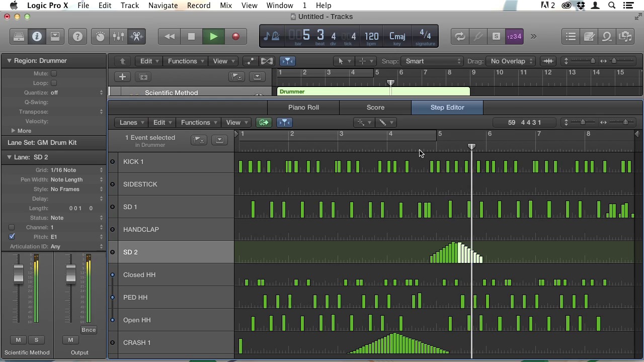Click the Record button in transport
Viewport: 644px width, 362px height.
(x=235, y=36)
